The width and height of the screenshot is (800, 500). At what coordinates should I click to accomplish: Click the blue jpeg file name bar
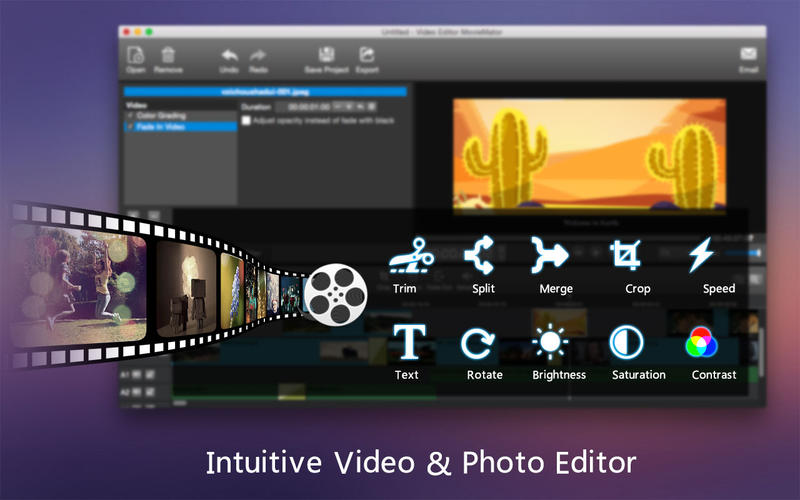click(265, 92)
